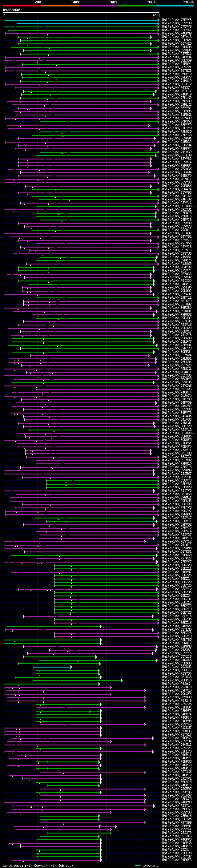Select label UniRef100_A8ITV3
The image size is (197, 868).
pyautogui.click(x=177, y=491)
